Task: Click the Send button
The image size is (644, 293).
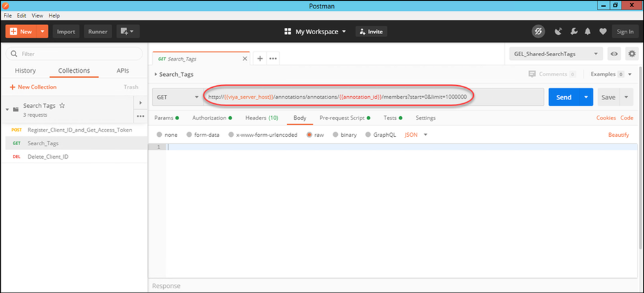Action: tap(563, 97)
